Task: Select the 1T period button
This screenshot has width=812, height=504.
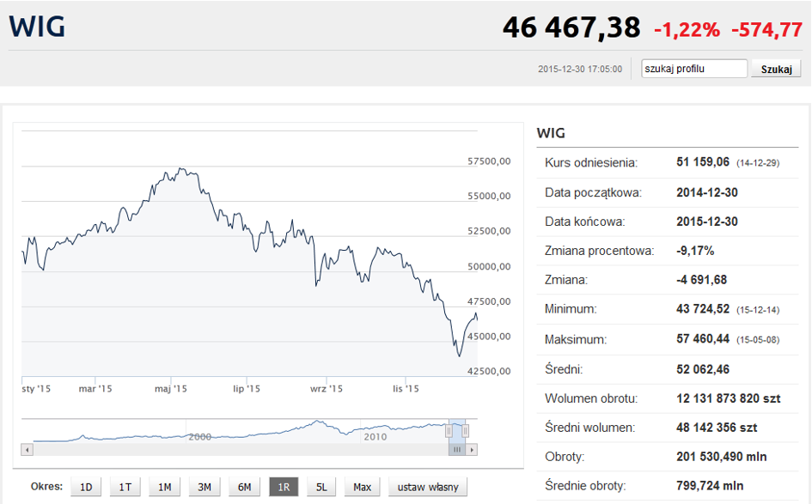Action: tap(125, 487)
